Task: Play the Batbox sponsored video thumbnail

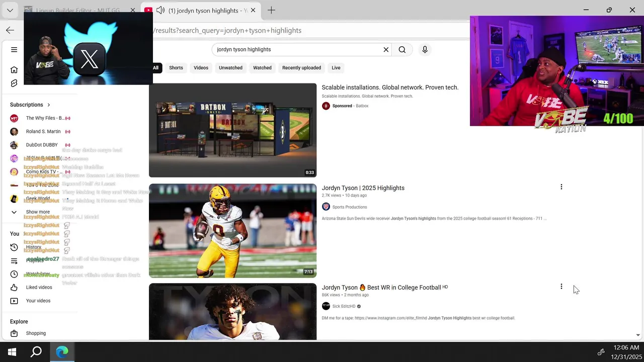Action: [232, 130]
